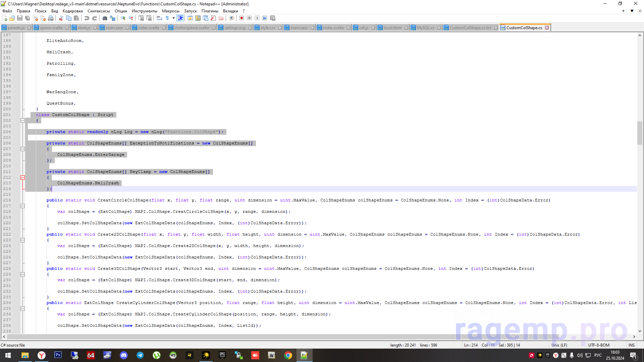Screen dimensions: 644x362
Task: Zoom in on the editor text
Action: tap(123, 18)
